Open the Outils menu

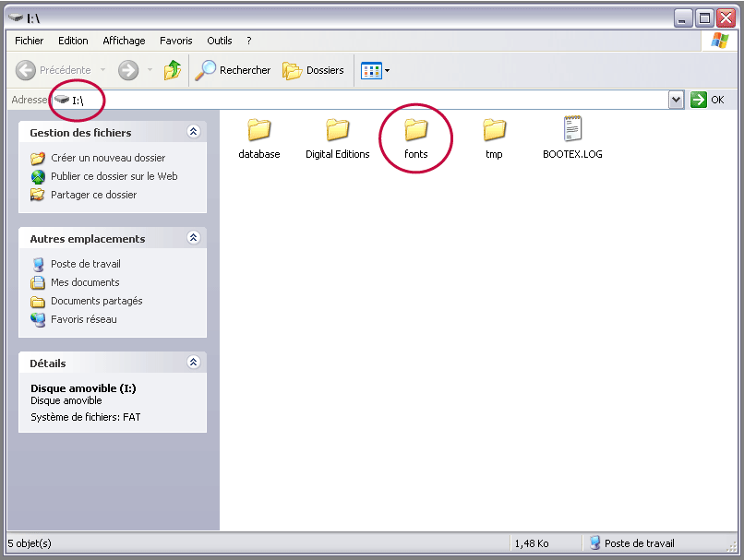tap(220, 41)
